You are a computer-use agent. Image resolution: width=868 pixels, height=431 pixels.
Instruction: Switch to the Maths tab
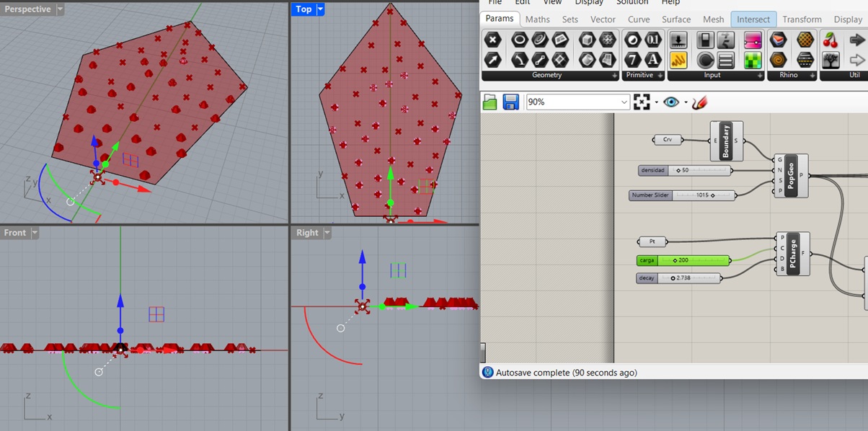[x=537, y=19]
